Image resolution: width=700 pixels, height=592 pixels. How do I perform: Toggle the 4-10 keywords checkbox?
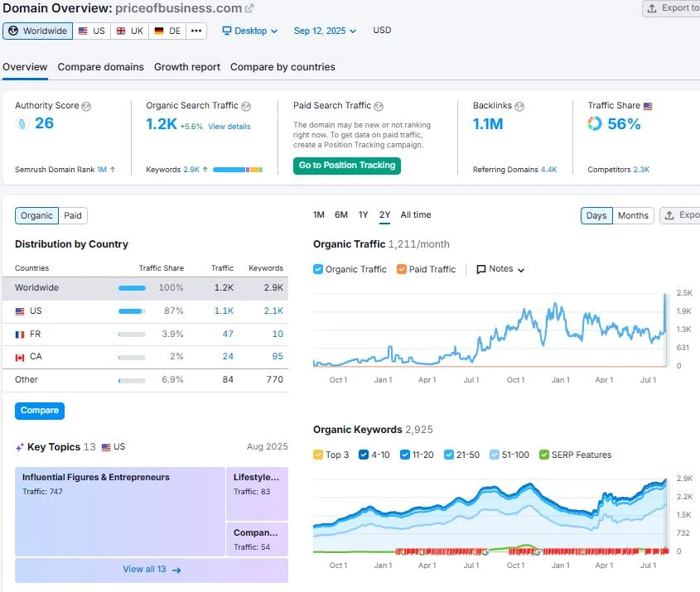click(x=364, y=455)
